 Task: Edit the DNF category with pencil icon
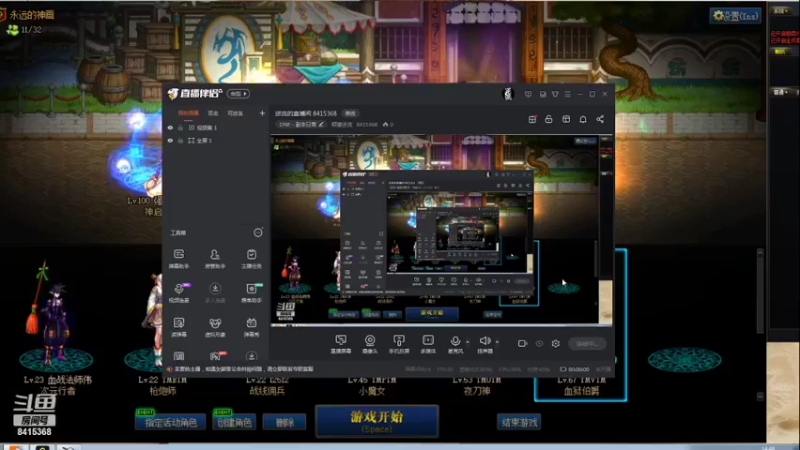point(321,124)
